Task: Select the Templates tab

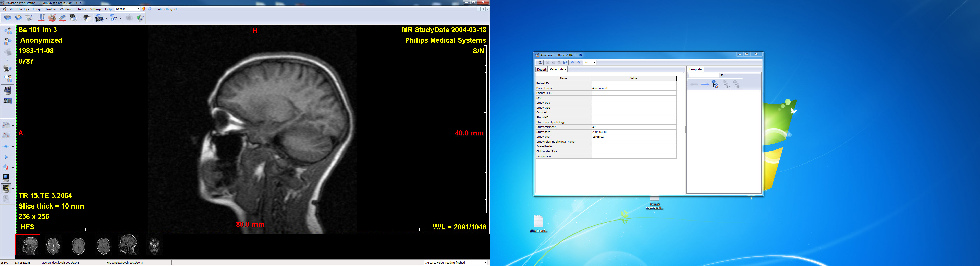Action: coord(695,69)
